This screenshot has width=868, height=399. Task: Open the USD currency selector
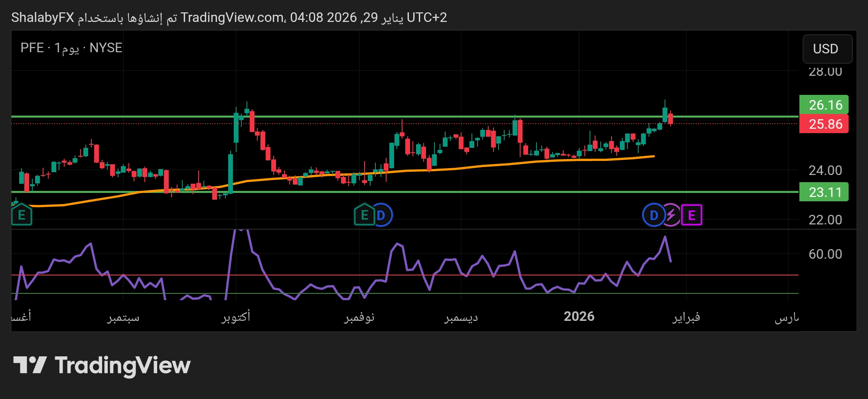click(x=827, y=49)
